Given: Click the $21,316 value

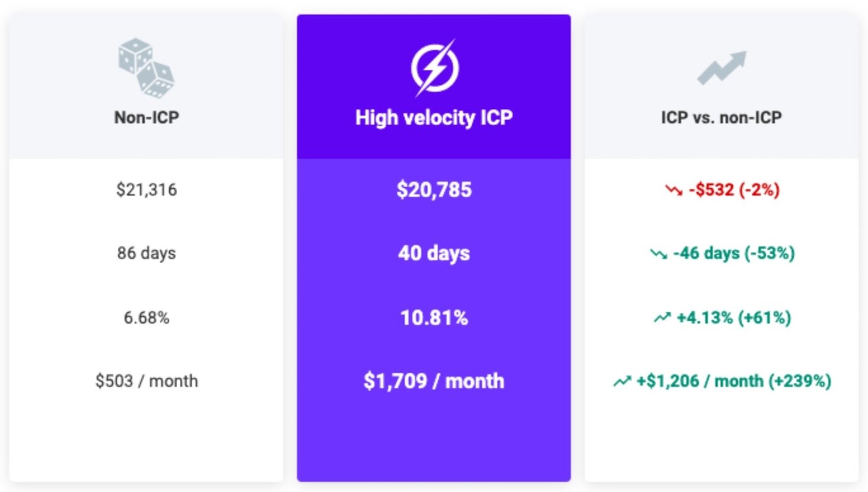Looking at the screenshot, I should tap(146, 190).
